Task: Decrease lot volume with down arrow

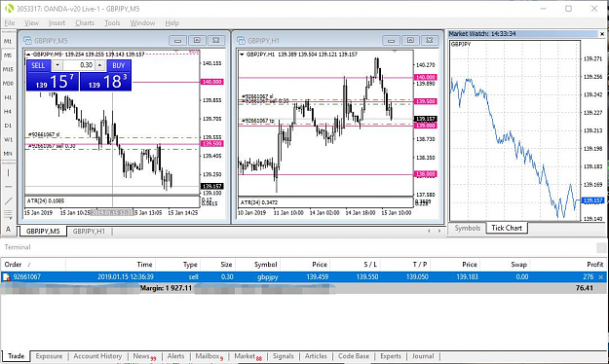Action: (57, 65)
